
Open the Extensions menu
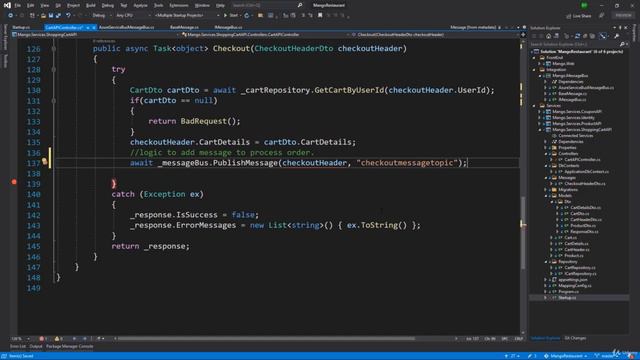(x=179, y=5)
